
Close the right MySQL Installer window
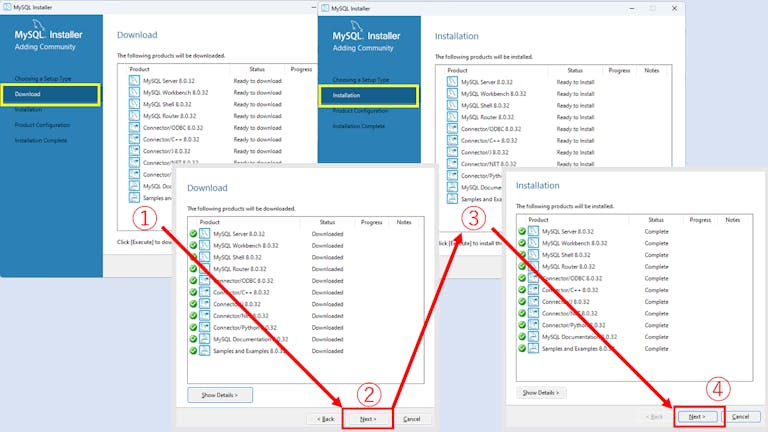point(674,8)
